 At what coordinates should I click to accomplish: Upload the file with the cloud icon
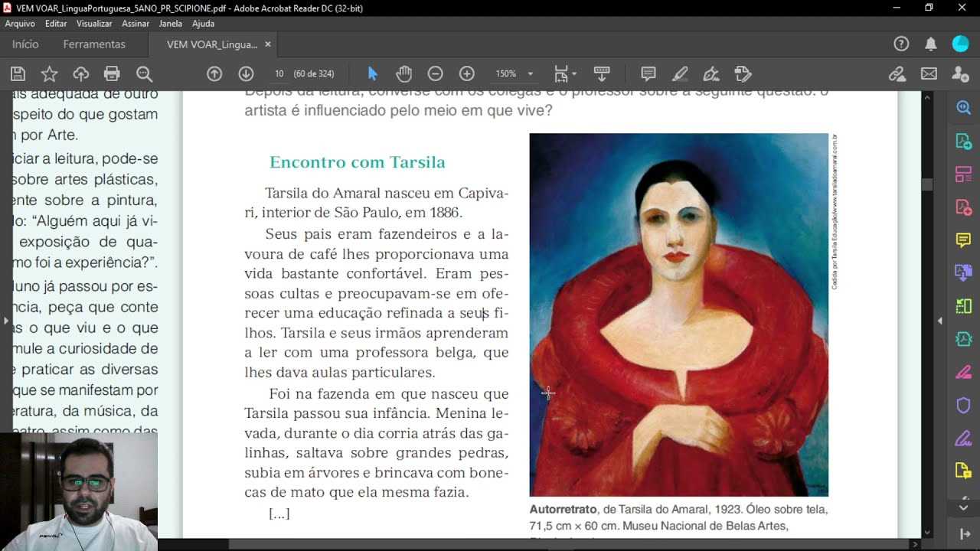[x=81, y=73]
